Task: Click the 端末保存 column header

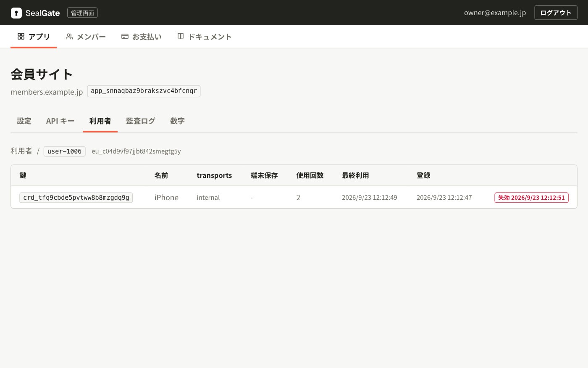Action: coord(264,175)
